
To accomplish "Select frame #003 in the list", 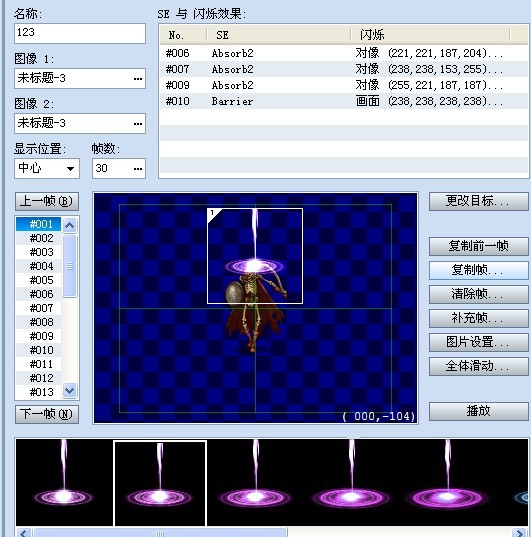I will (x=39, y=252).
